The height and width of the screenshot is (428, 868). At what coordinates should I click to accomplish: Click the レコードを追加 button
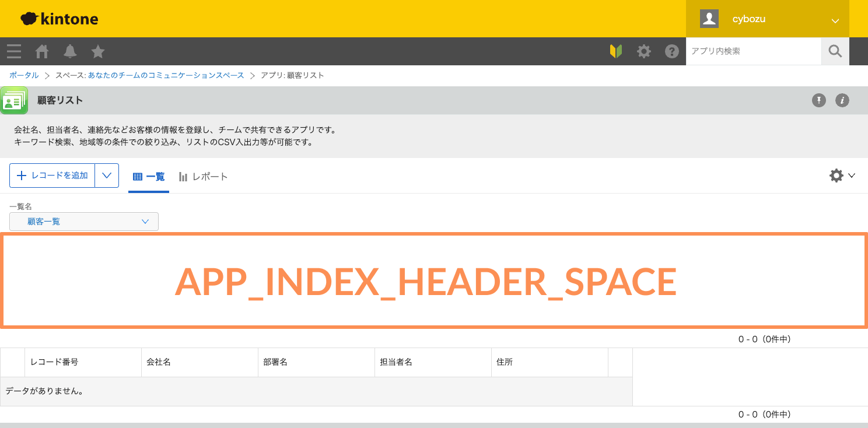coord(52,176)
